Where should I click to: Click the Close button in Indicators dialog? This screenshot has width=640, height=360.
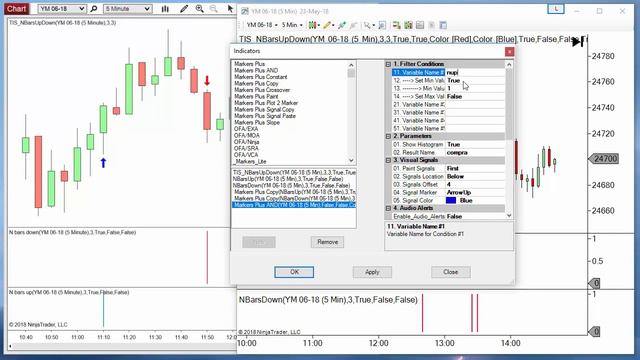451,272
